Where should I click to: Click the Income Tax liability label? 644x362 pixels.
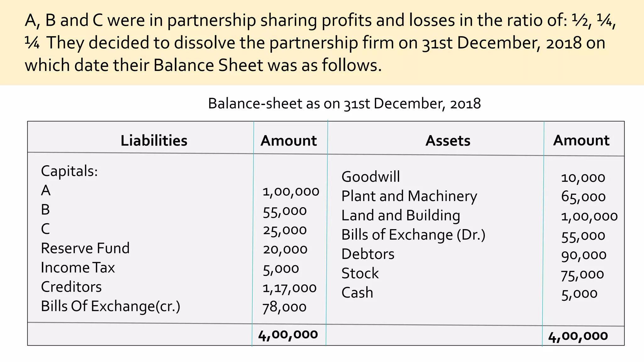coord(78,268)
